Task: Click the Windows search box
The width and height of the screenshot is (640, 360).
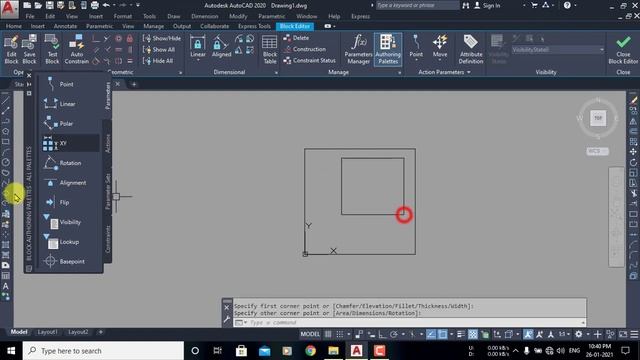Action: [x=103, y=351]
